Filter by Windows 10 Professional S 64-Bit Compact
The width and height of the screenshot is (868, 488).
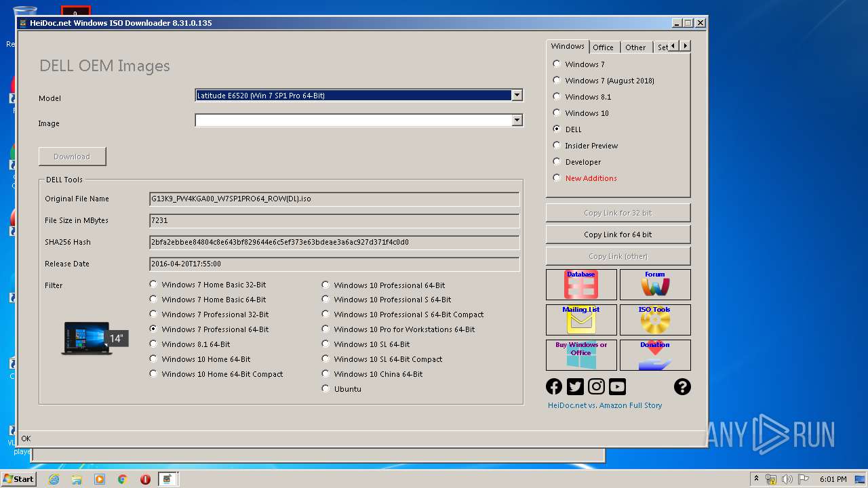pos(403,314)
